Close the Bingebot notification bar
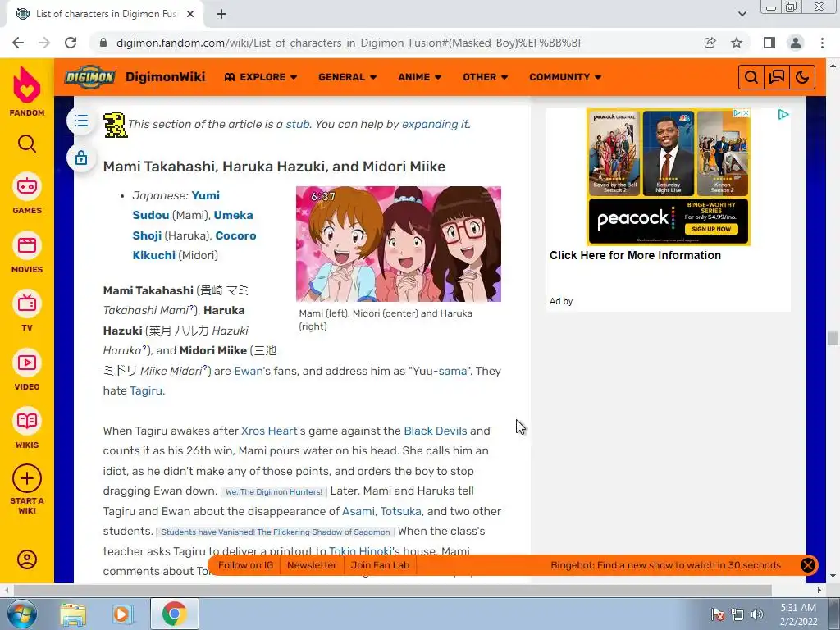Image resolution: width=840 pixels, height=630 pixels. tap(807, 565)
